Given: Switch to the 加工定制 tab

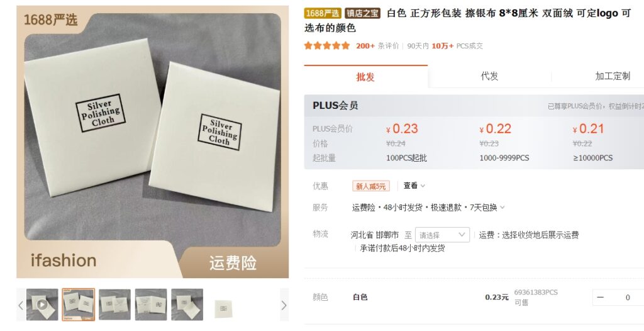Looking at the screenshot, I should click(613, 76).
